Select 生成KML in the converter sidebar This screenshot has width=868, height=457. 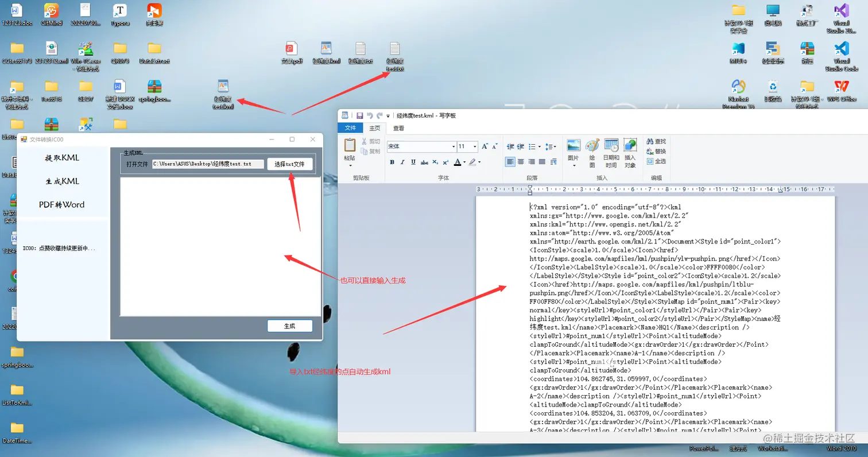pos(62,181)
